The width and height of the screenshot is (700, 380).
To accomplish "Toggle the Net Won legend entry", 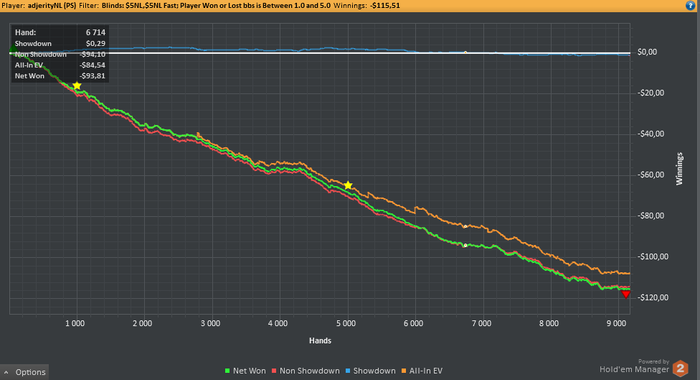I will click(245, 371).
